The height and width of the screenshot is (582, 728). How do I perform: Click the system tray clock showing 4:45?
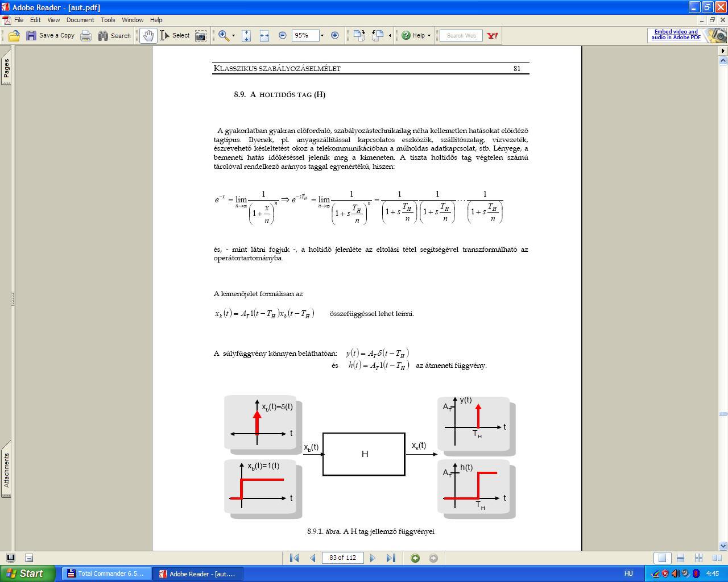(x=712, y=573)
